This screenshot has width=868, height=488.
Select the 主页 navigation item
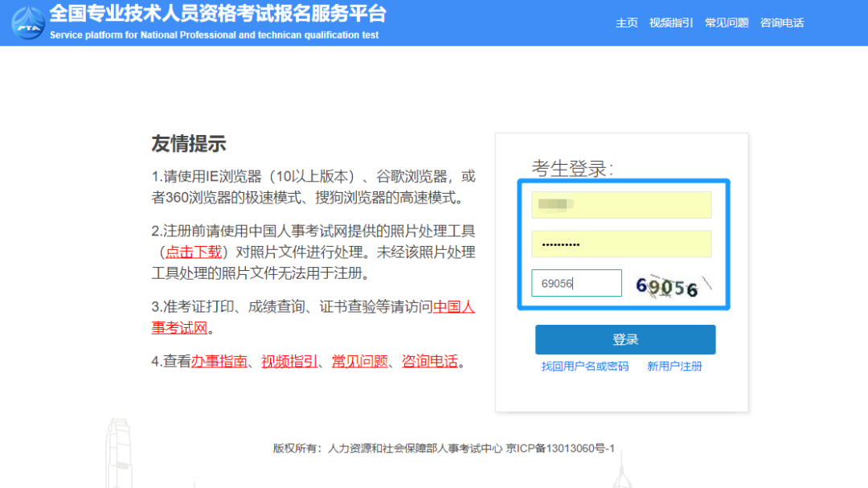[x=626, y=23]
